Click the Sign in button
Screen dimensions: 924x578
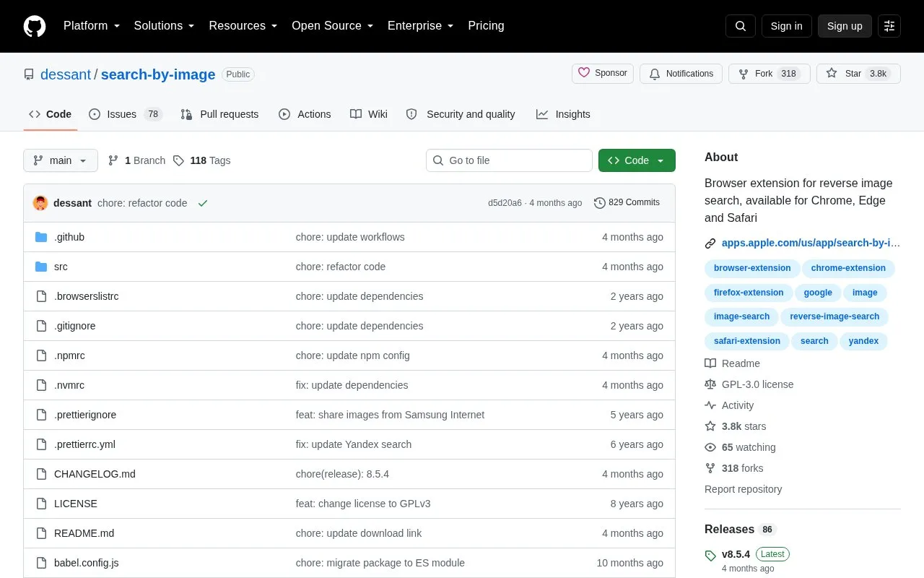(786, 26)
